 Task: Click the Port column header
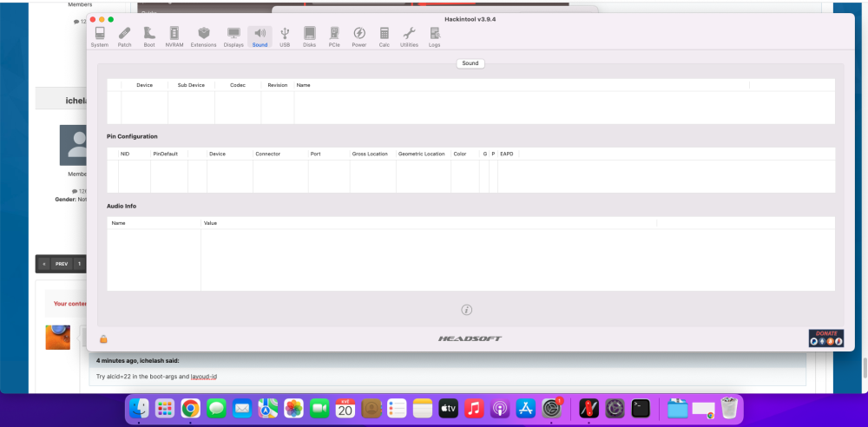[x=329, y=154]
